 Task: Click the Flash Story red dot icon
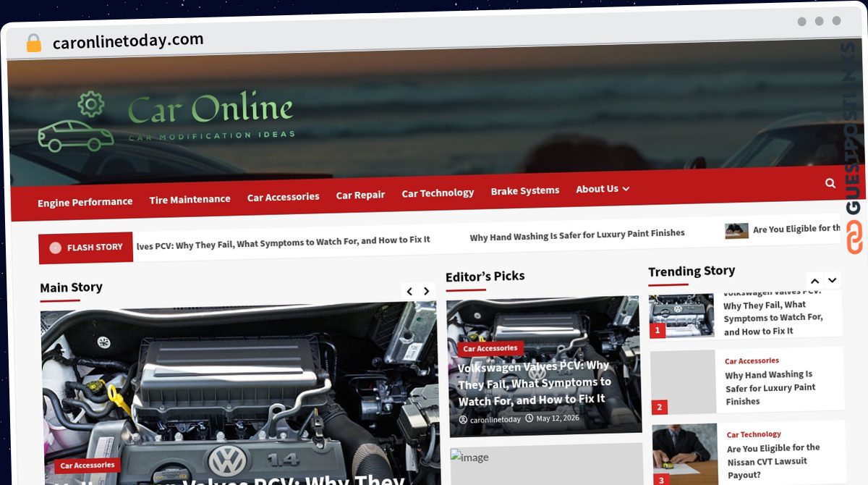55,248
